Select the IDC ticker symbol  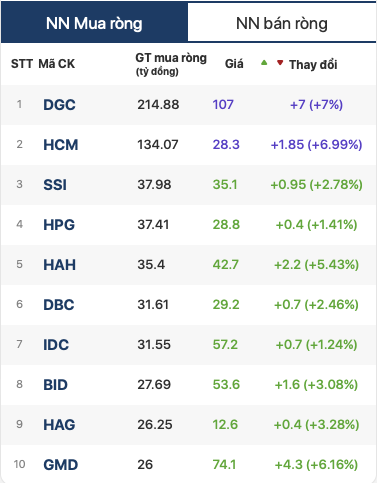pyautogui.click(x=56, y=345)
